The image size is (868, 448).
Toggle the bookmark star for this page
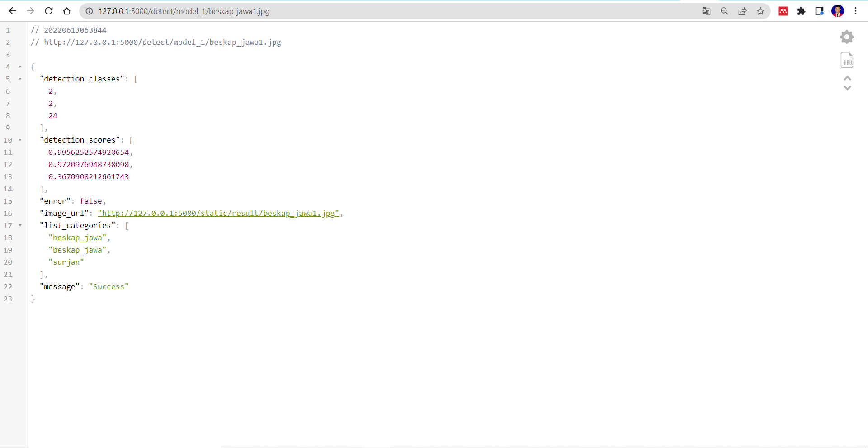[760, 11]
